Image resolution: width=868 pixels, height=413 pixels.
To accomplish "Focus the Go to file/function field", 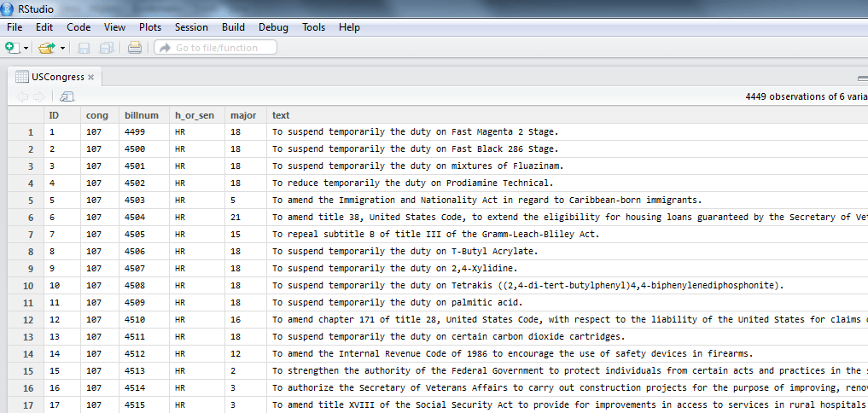I will tap(215, 48).
